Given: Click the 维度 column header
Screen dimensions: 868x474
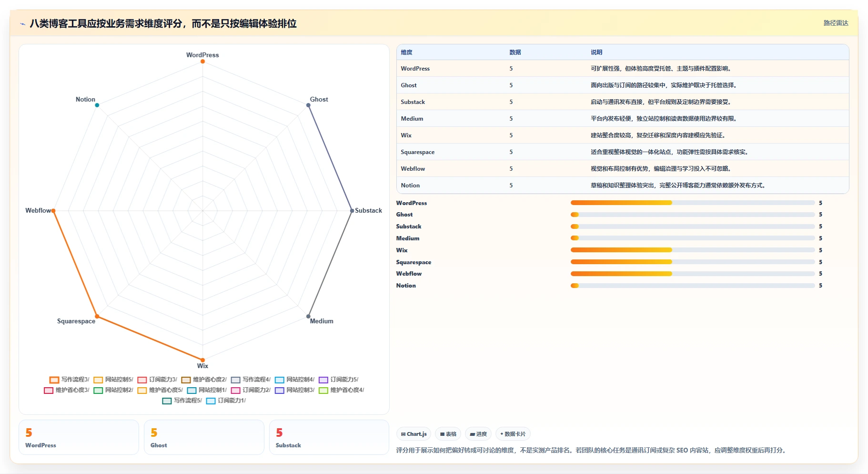Looking at the screenshot, I should [406, 52].
